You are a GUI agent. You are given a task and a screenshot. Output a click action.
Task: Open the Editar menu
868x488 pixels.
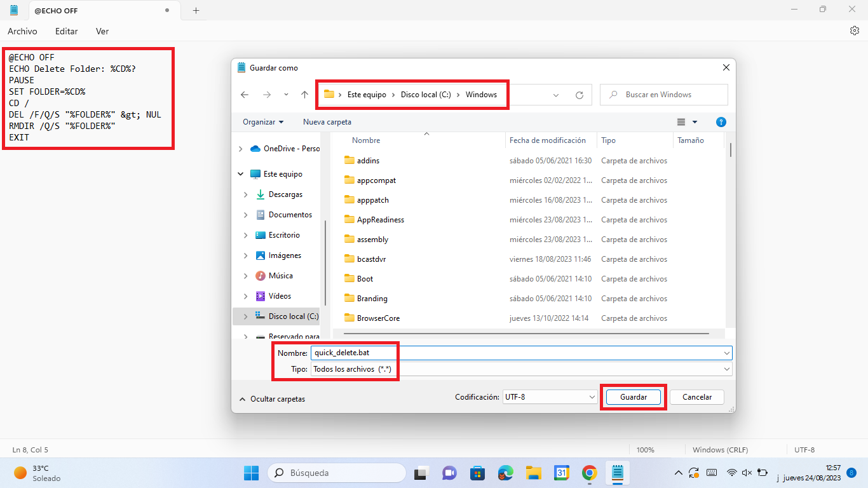tap(66, 31)
